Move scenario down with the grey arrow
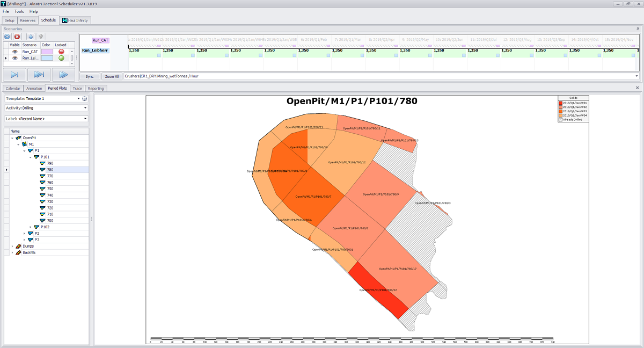 point(41,37)
